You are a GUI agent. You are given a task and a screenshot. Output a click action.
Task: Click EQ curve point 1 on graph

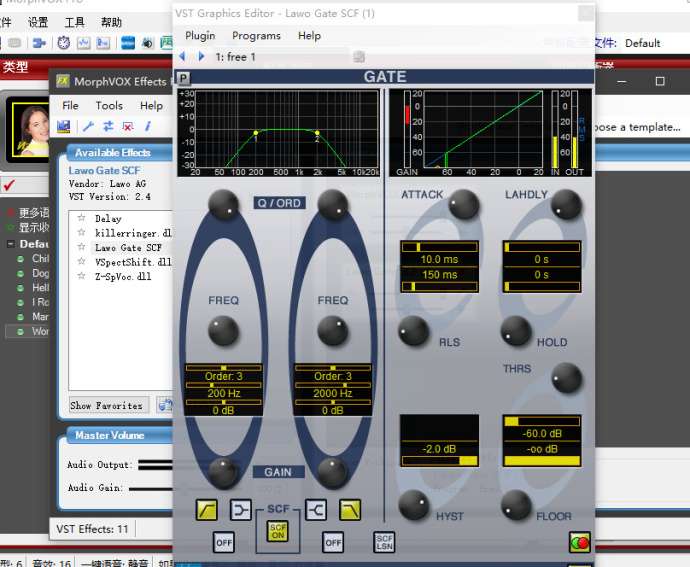coord(256,133)
